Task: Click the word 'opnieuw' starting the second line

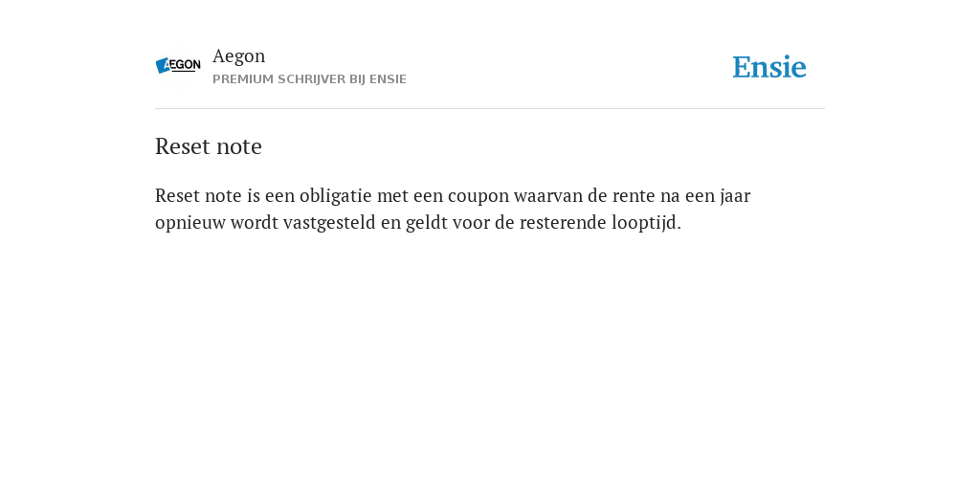Action: [190, 224]
